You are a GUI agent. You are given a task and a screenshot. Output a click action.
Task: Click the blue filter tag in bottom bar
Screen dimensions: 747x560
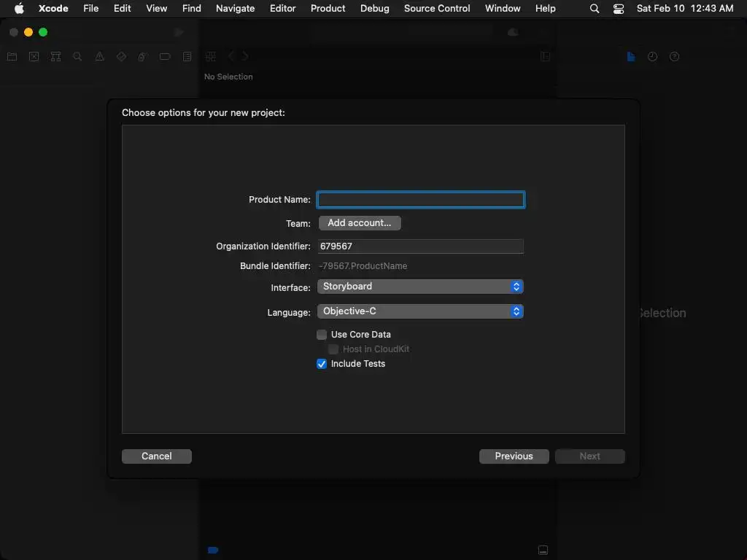[x=213, y=550]
